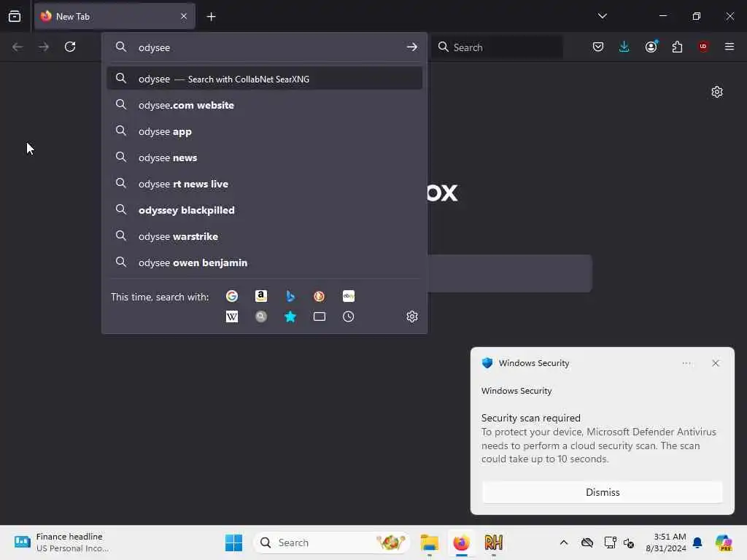Search bookmarks using the star icon

click(290, 316)
